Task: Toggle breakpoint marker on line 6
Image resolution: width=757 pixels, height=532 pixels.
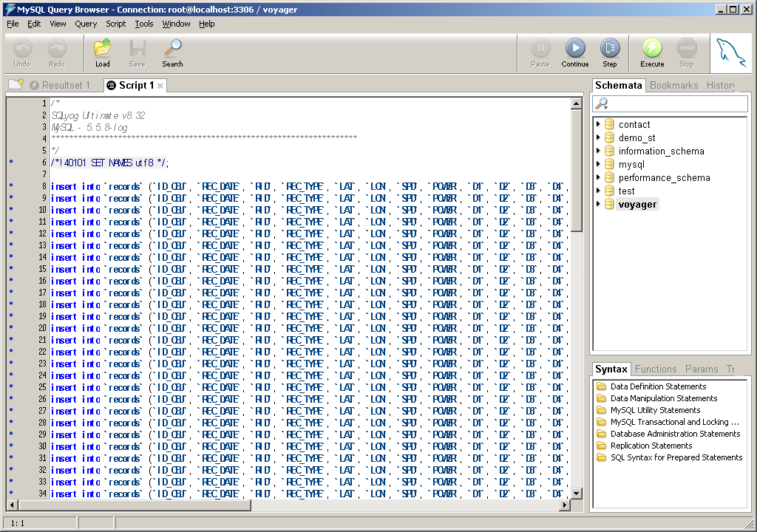Action: [12, 162]
